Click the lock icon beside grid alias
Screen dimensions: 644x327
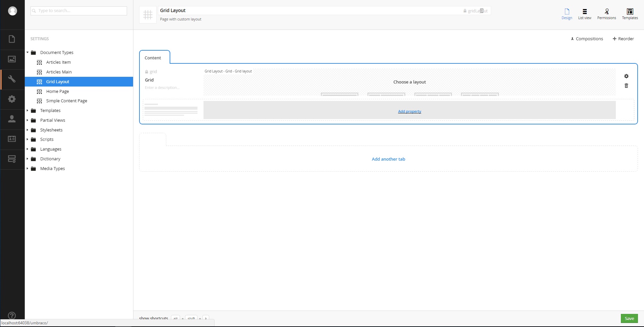pos(147,72)
